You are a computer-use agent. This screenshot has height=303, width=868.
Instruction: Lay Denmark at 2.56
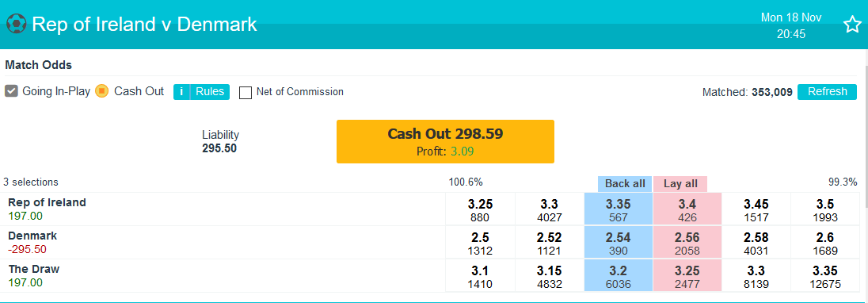[687, 243]
